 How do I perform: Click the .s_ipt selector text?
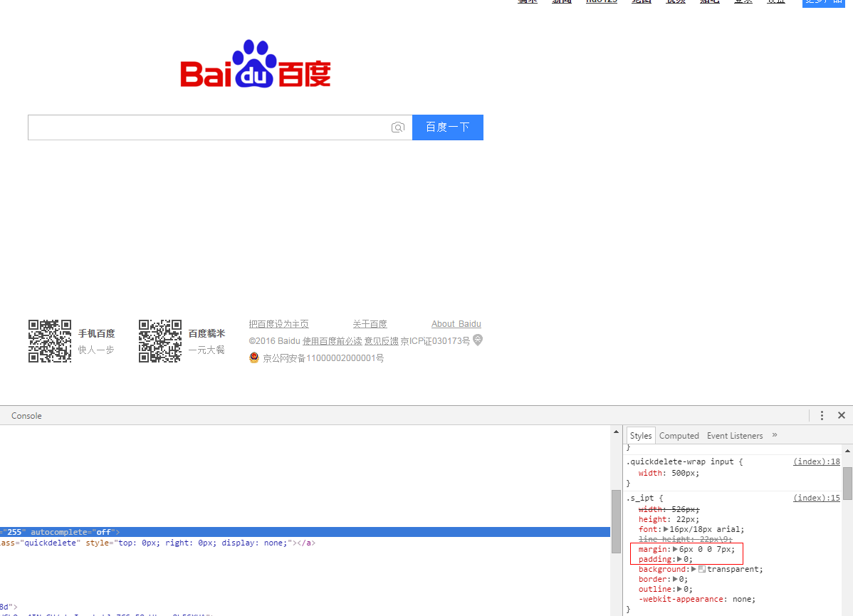tap(639, 498)
